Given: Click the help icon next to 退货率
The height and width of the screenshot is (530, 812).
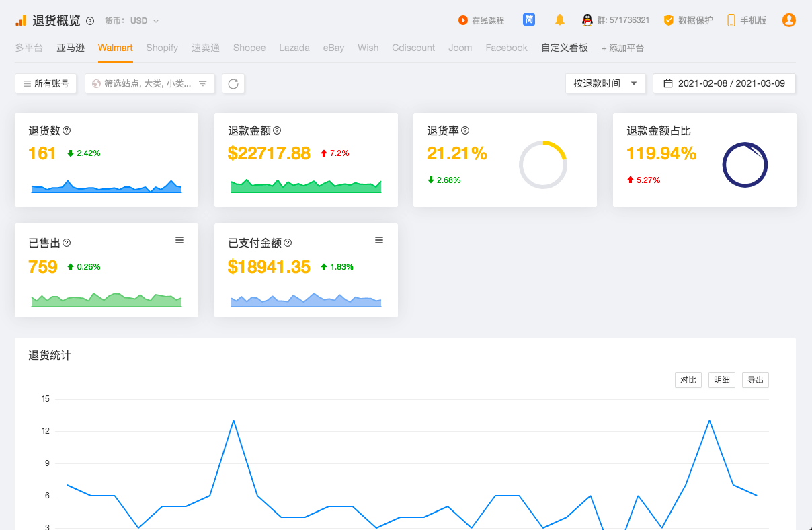Looking at the screenshot, I should (x=465, y=130).
